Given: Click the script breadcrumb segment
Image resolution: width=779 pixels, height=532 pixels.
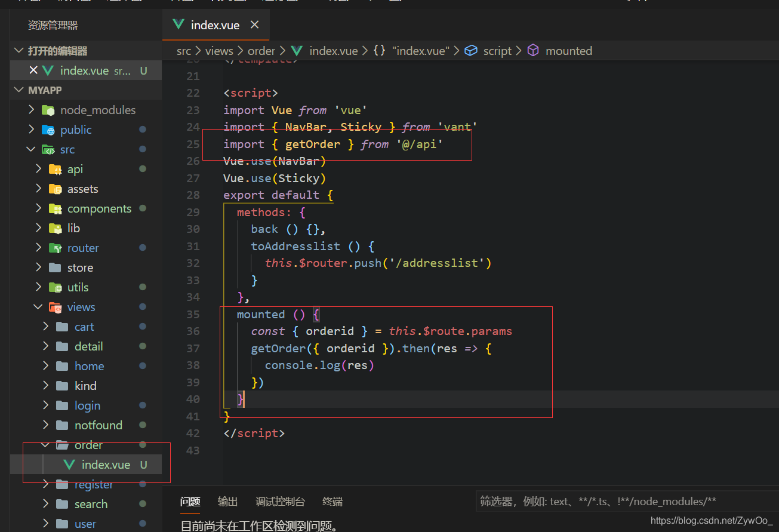Looking at the screenshot, I should click(x=497, y=51).
